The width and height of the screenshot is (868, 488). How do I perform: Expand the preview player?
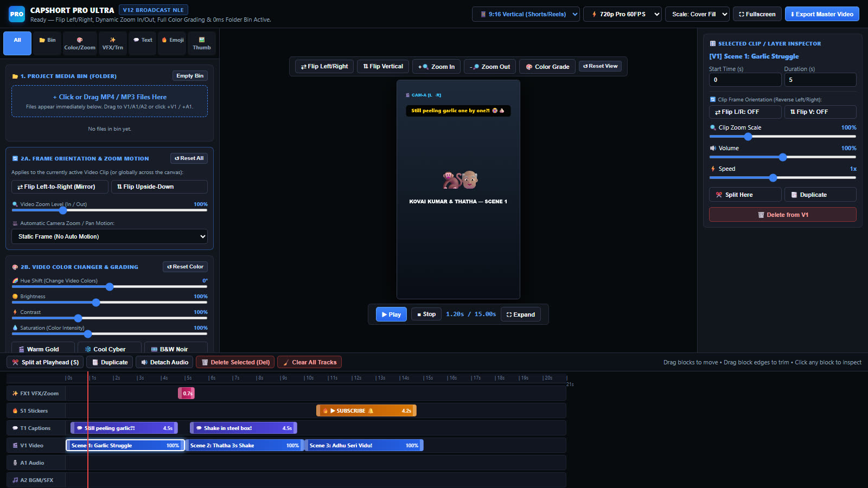[x=521, y=314]
